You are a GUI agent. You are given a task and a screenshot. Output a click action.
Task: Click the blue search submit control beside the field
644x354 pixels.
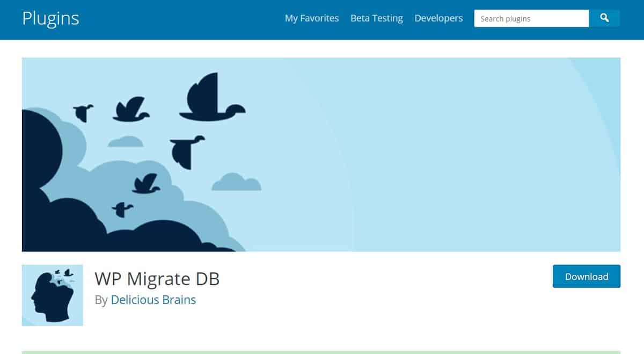pos(605,18)
